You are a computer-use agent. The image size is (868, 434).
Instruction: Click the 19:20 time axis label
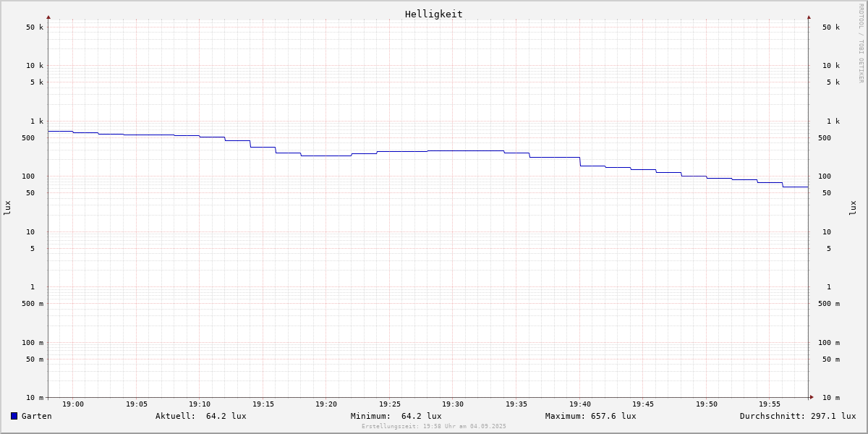coord(326,404)
